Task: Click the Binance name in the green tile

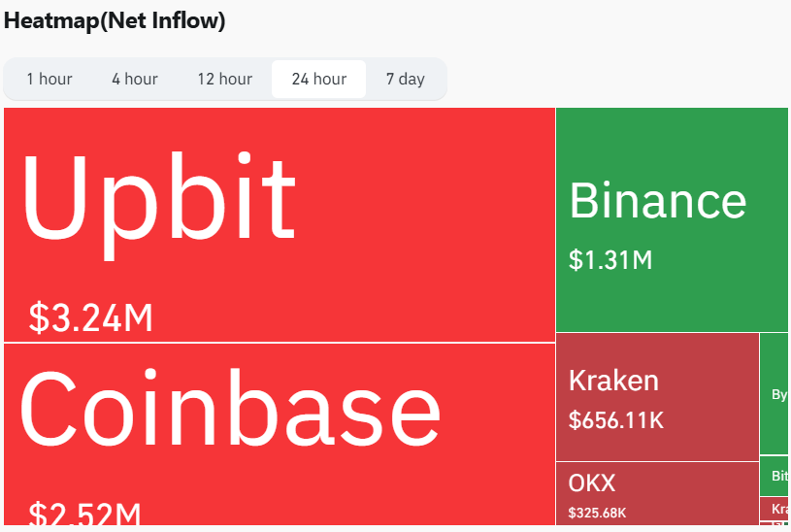Action: point(658,200)
